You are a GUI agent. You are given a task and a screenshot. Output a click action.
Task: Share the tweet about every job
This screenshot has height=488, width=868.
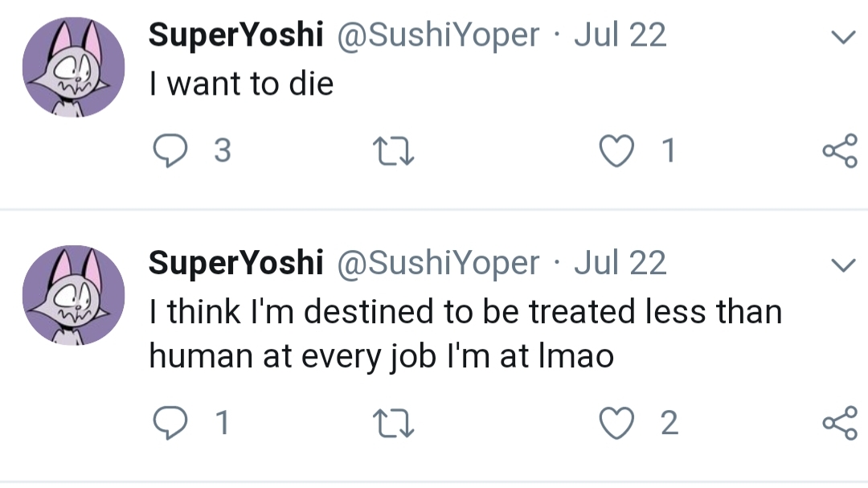pyautogui.click(x=840, y=423)
